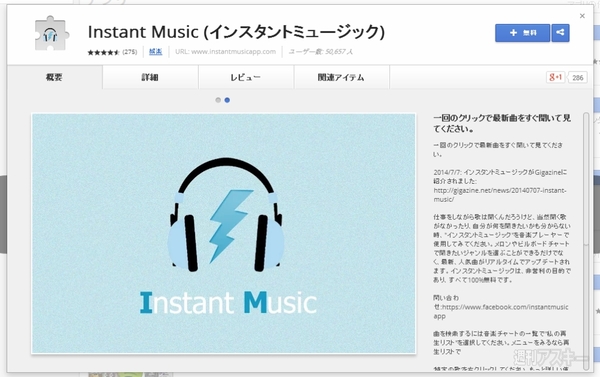The height and width of the screenshot is (377, 600).
Task: Select the second screenshot carousel dot
Action: pos(227,100)
